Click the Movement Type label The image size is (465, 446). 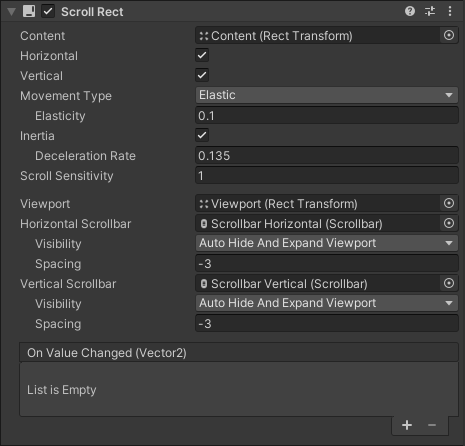point(66,96)
